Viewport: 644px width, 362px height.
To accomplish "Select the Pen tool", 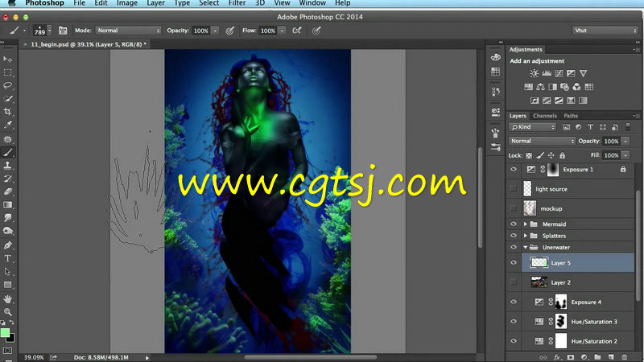I will pyautogui.click(x=7, y=245).
